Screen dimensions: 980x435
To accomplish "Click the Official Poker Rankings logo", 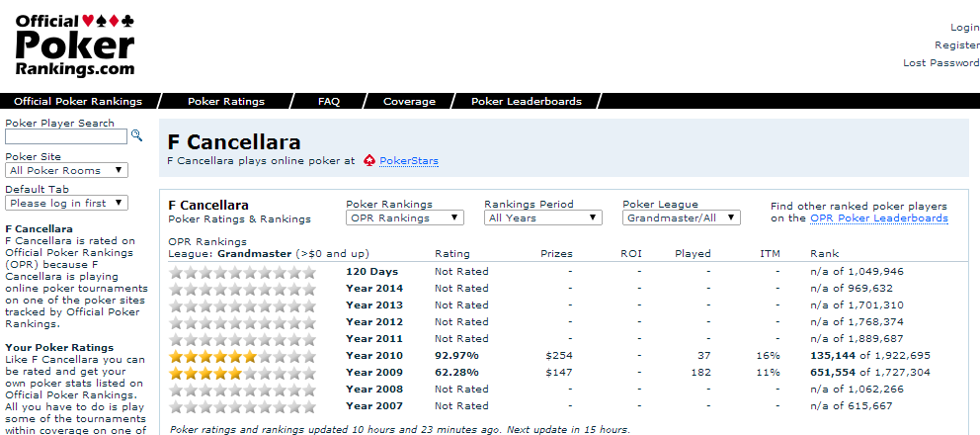I will (x=75, y=45).
